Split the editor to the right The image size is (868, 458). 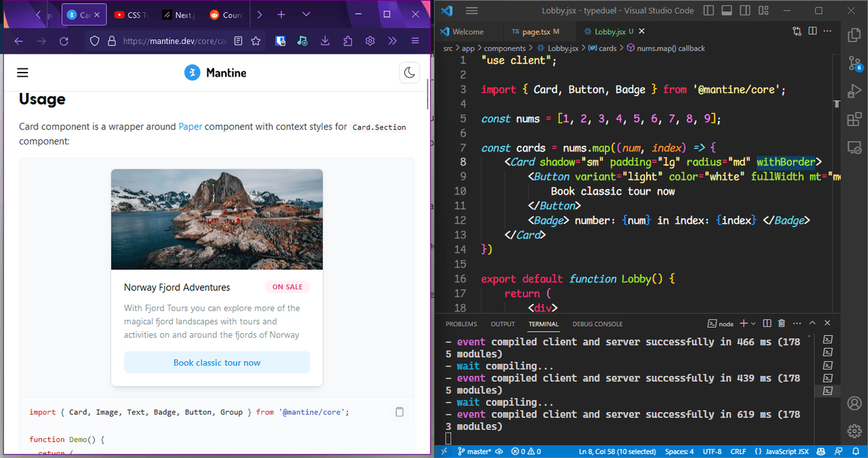pyautogui.click(x=812, y=31)
